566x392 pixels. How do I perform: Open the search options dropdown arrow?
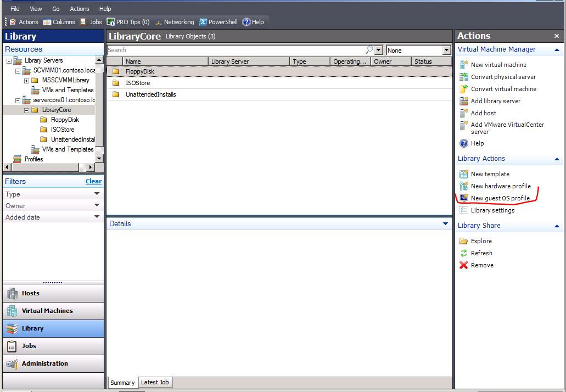pyautogui.click(x=378, y=50)
